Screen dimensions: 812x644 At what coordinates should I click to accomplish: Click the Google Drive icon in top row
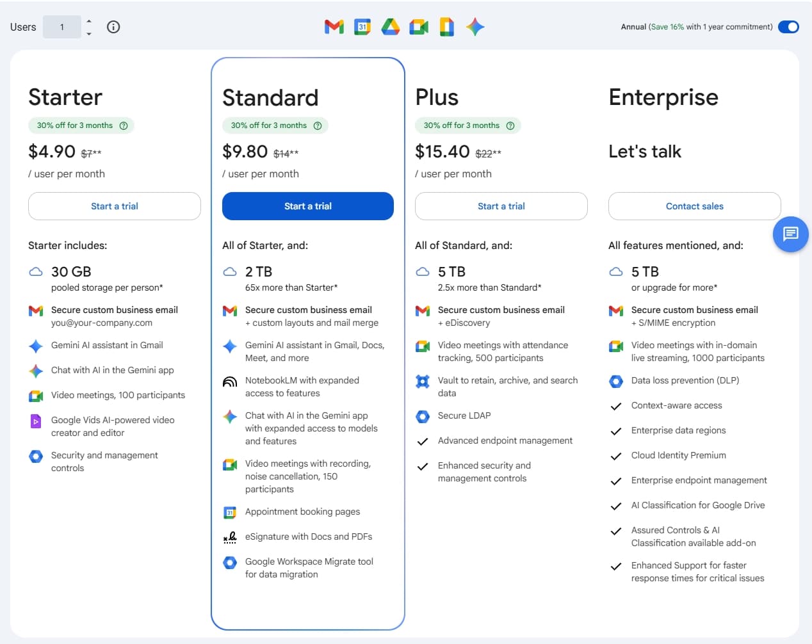click(x=391, y=27)
